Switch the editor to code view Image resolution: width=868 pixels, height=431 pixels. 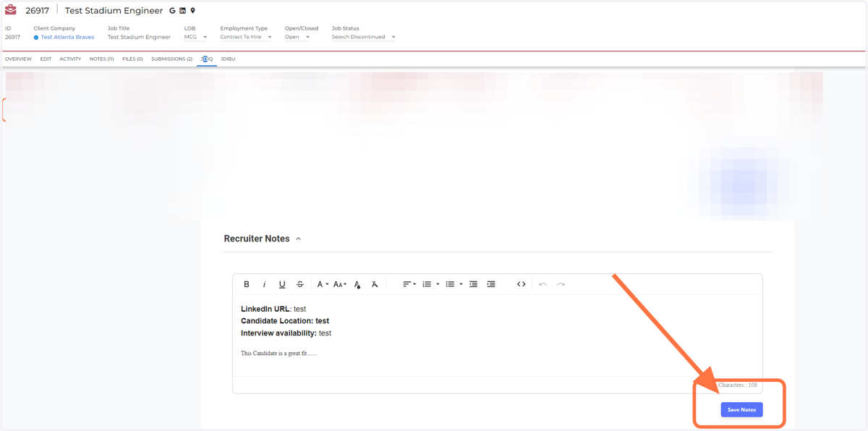click(x=522, y=284)
